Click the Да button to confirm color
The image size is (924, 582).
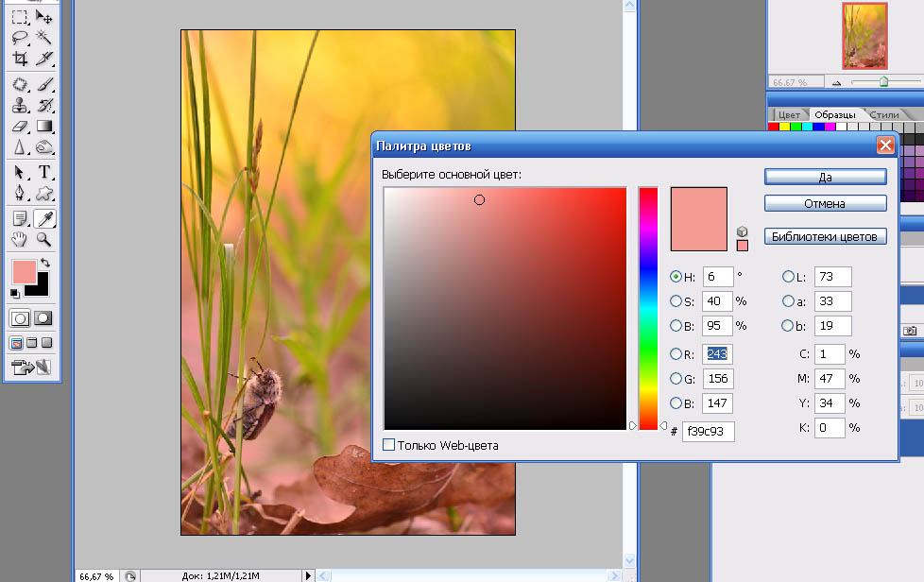(x=825, y=177)
